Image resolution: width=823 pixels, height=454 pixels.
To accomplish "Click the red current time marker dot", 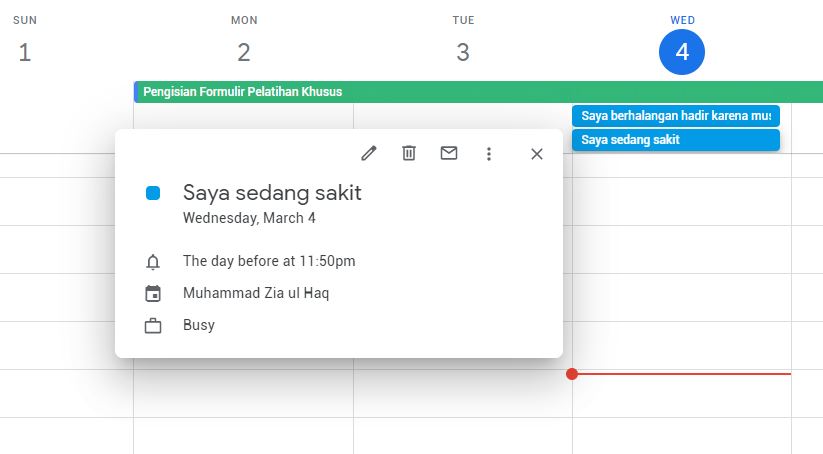I will tap(572, 374).
